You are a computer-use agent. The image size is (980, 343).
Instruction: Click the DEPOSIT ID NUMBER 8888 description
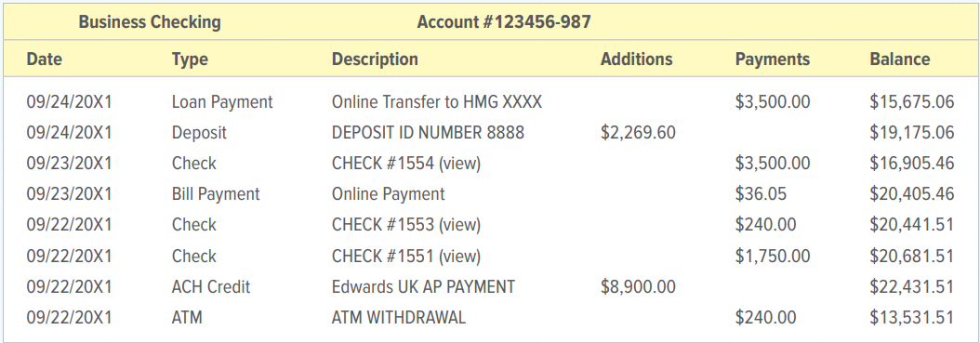coord(428,132)
